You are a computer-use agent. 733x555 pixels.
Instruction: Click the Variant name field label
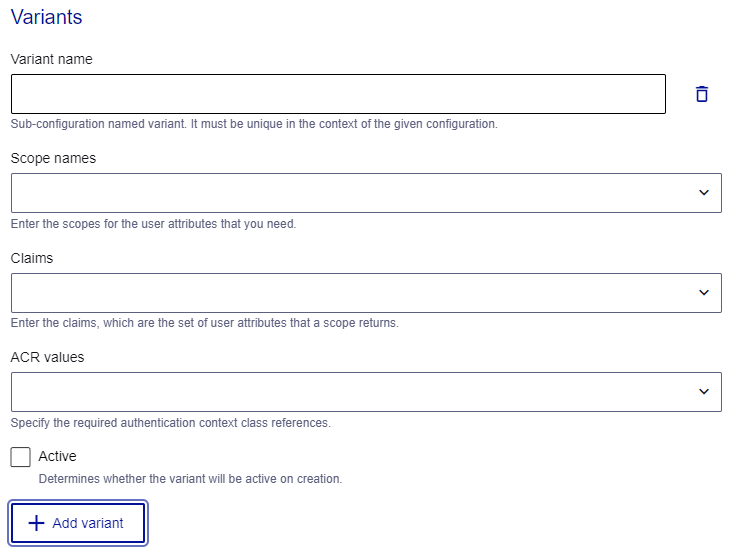pos(51,59)
